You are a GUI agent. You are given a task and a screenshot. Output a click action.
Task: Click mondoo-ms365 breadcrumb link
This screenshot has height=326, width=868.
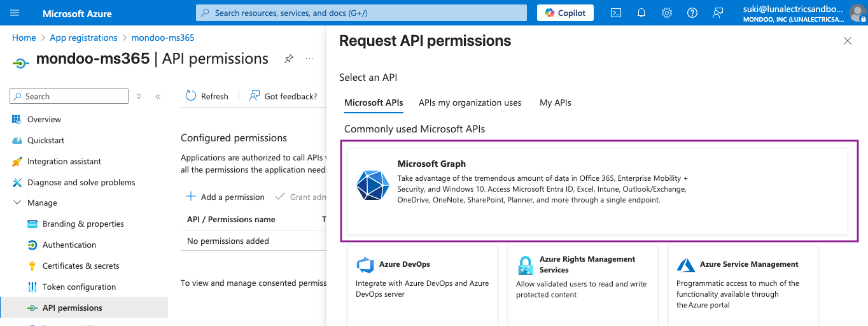pos(163,38)
